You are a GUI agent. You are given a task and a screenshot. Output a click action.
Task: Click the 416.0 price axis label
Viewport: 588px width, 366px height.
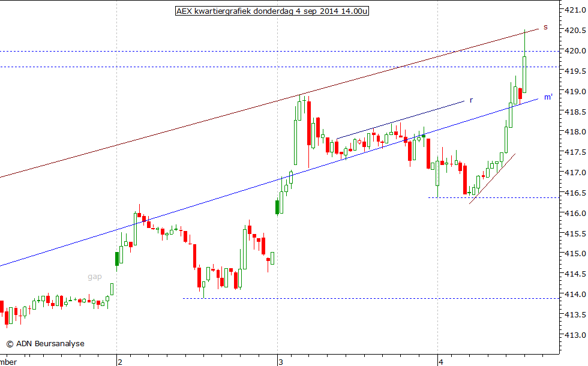(x=575, y=213)
